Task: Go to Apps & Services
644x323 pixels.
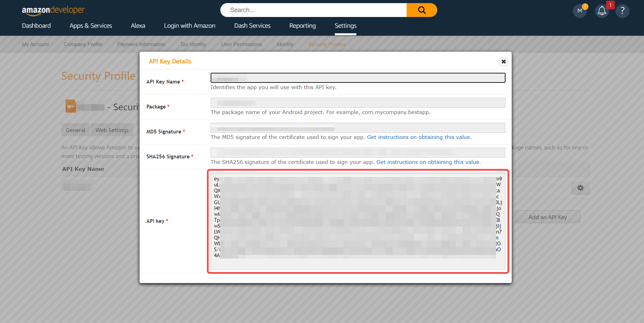Action: pyautogui.click(x=91, y=26)
